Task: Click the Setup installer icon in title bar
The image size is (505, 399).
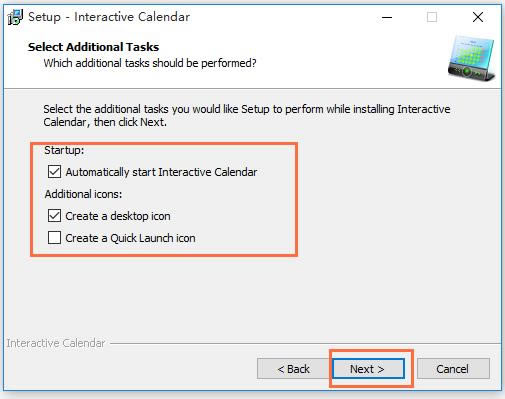Action: pos(15,17)
